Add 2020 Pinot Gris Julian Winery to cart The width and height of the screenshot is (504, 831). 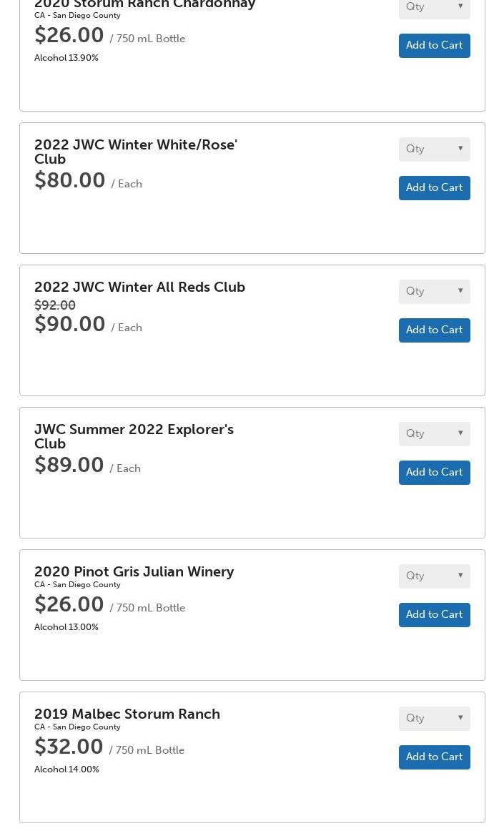[434, 614]
